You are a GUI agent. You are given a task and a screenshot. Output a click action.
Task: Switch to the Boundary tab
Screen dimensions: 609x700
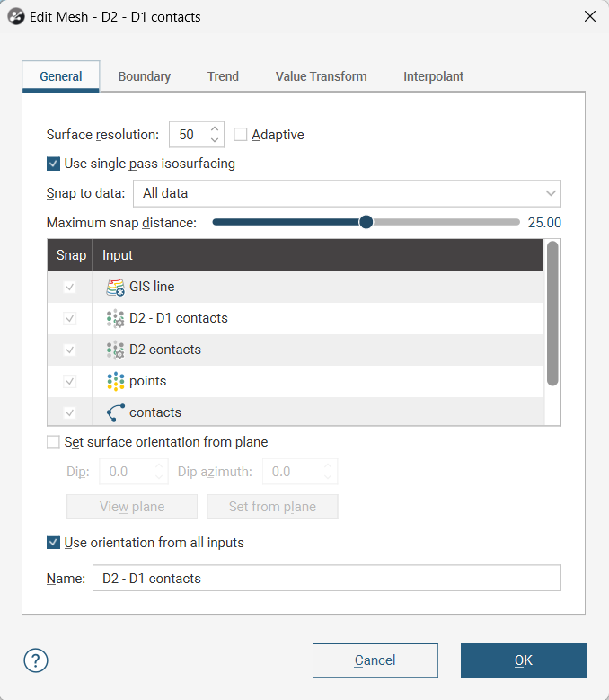click(144, 76)
